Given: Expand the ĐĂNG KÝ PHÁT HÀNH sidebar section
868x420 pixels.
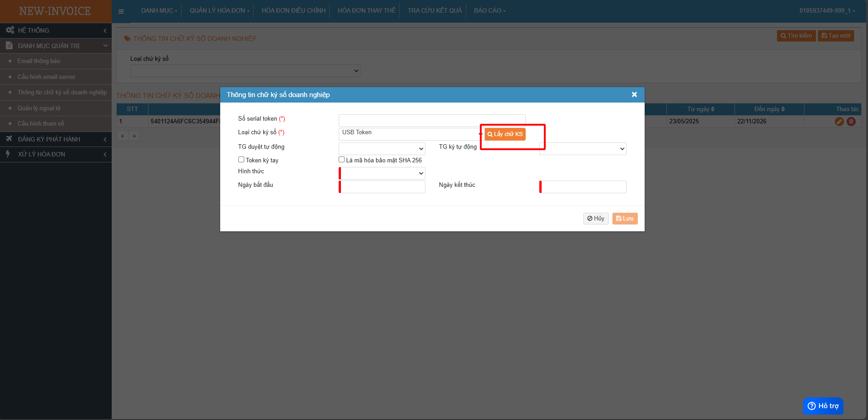Looking at the screenshot, I should tap(56, 139).
